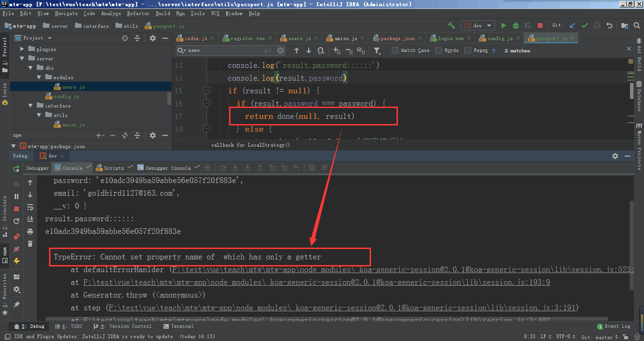Image resolution: width=644 pixels, height=341 pixels.
Task: Start debugging with the green bug icon
Action: click(516, 26)
